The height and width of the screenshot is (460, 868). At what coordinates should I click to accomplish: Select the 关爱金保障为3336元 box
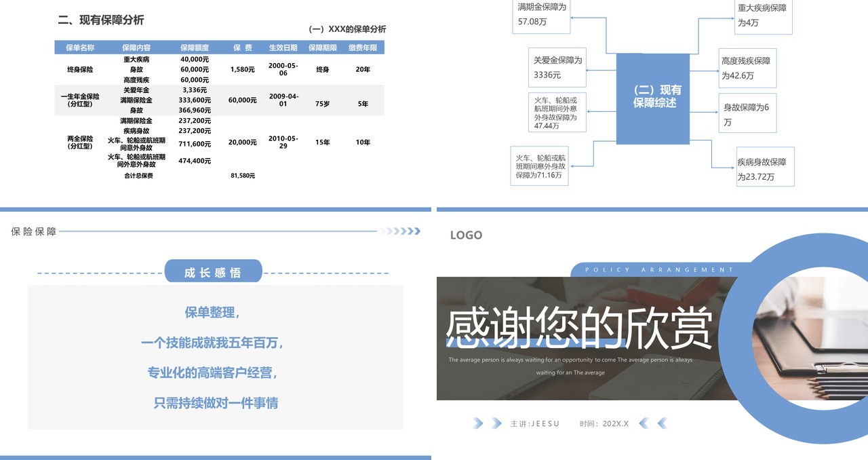point(557,67)
